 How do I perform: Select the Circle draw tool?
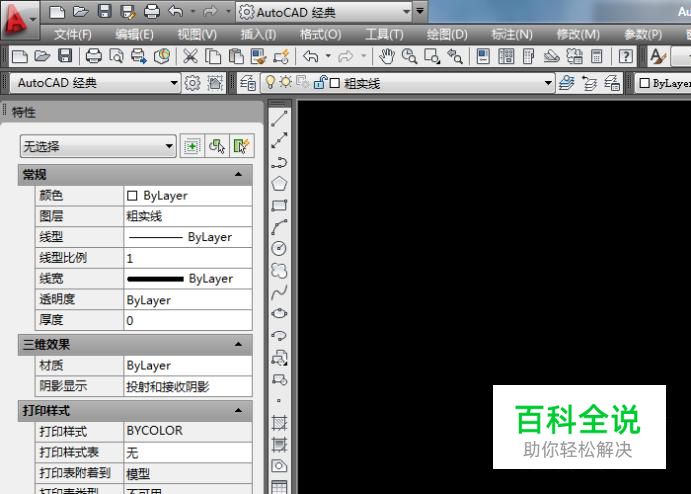pyautogui.click(x=279, y=249)
